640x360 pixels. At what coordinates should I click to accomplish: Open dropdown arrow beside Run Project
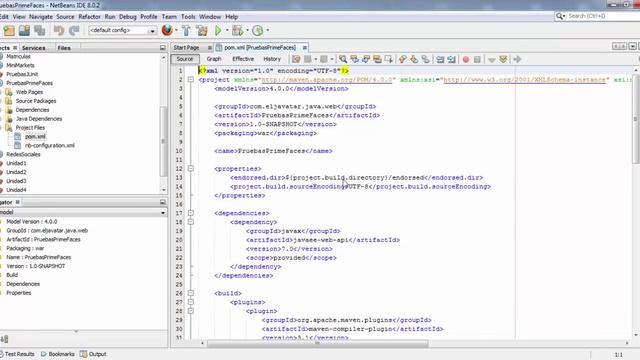pos(227,31)
